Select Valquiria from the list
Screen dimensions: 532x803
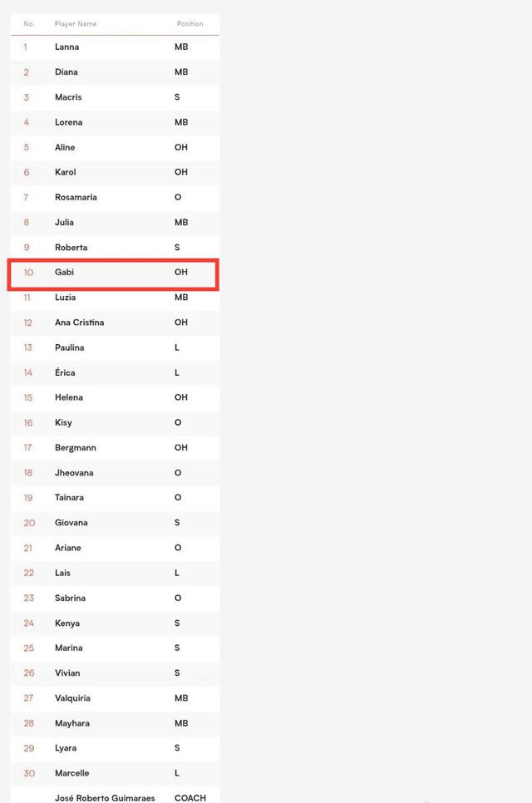[x=72, y=698]
